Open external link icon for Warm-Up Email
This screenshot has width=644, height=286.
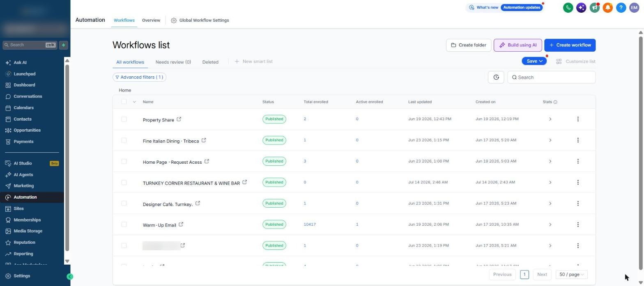tap(181, 224)
